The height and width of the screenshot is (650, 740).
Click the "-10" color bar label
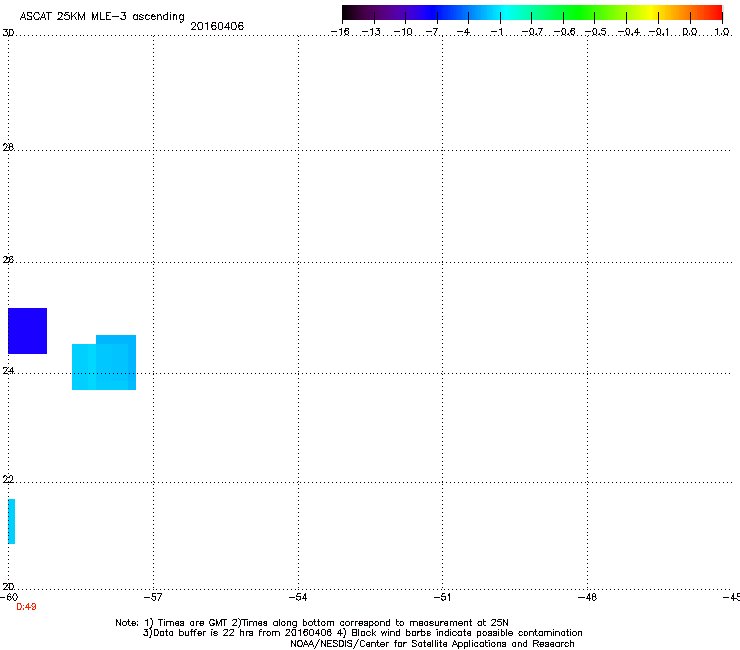pyautogui.click(x=403, y=32)
